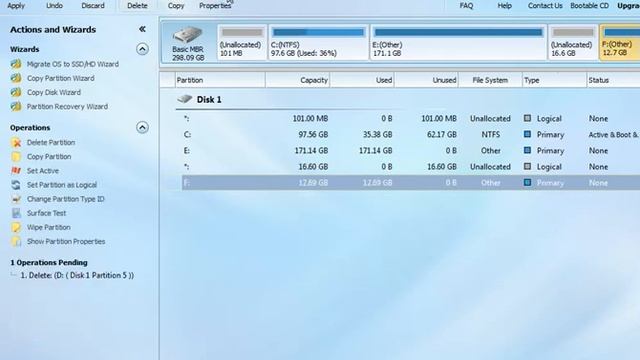Viewport: 640px width, 360px height.
Task: Click the Surface Test icon
Action: point(16,213)
